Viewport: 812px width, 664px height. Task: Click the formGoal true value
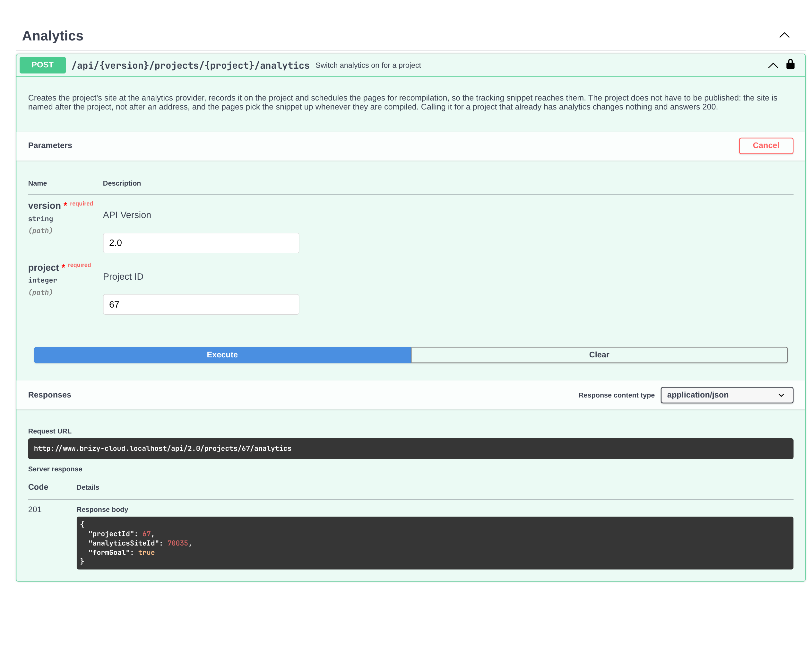point(146,552)
